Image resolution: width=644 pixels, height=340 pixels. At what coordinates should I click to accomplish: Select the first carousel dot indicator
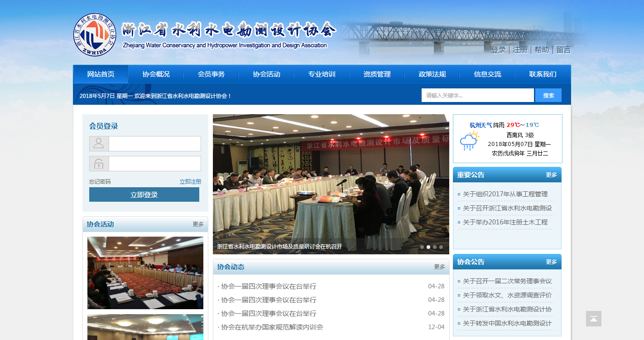422,247
